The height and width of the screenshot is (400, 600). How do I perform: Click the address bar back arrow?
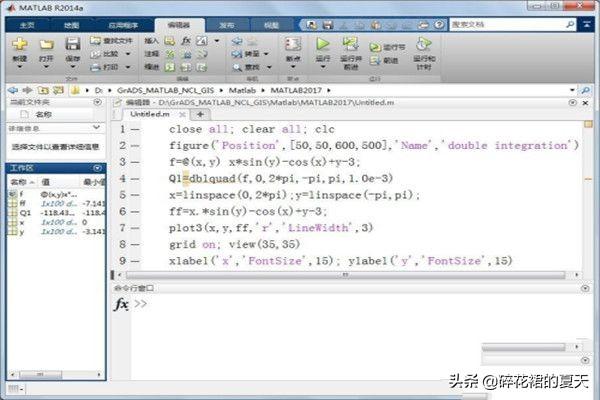click(13, 90)
